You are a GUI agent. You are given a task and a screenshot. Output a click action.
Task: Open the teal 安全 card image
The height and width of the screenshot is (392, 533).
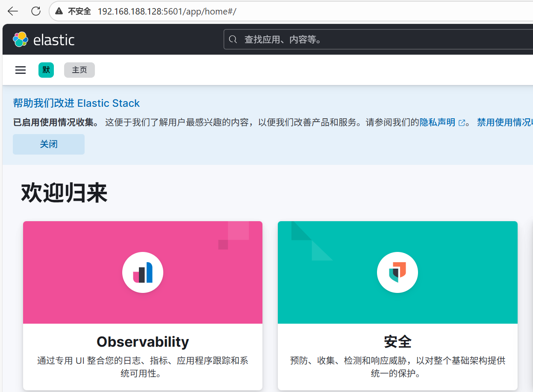(398, 272)
